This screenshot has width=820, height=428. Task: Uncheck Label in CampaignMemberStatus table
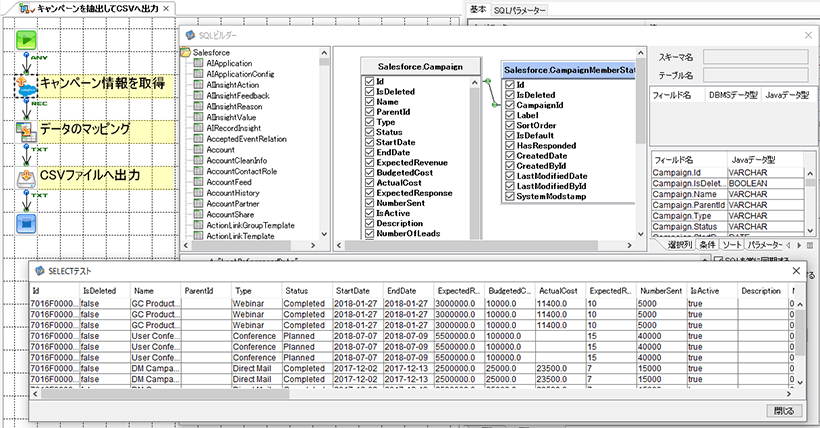point(510,115)
